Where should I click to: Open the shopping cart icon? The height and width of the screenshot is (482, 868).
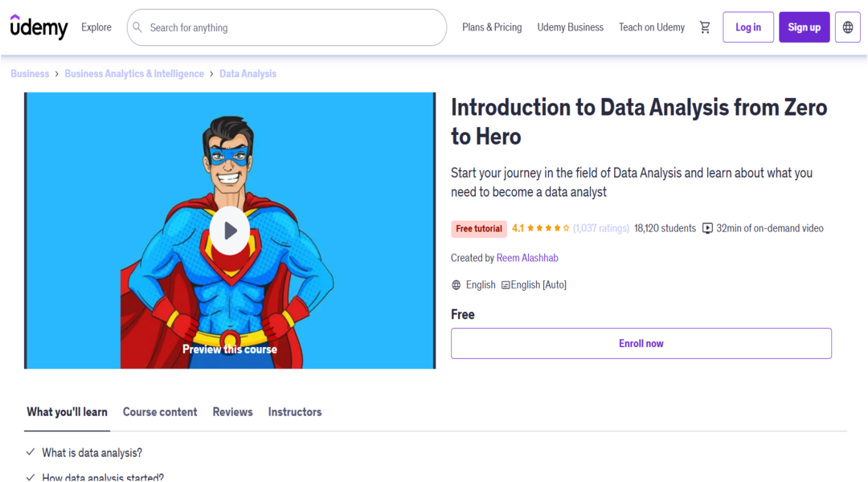[705, 27]
